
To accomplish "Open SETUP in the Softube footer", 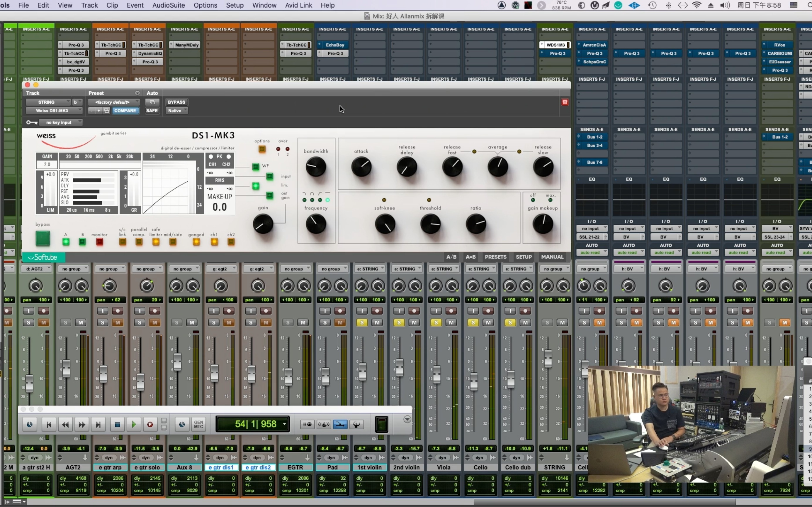I will click(524, 257).
